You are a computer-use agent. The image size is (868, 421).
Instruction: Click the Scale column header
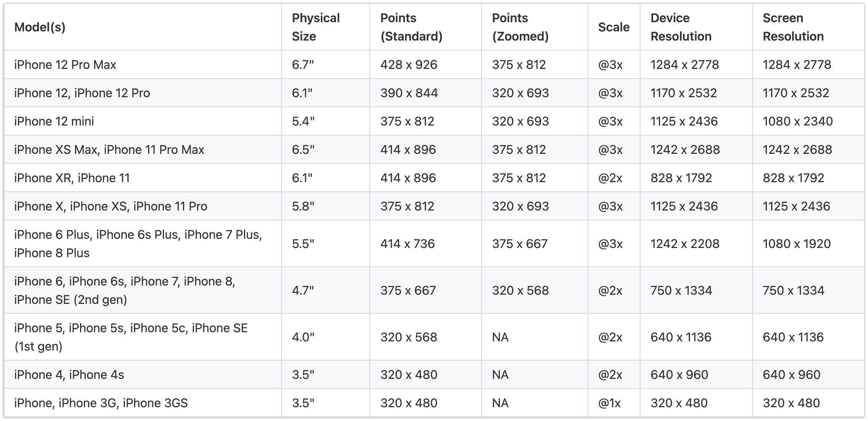click(614, 27)
